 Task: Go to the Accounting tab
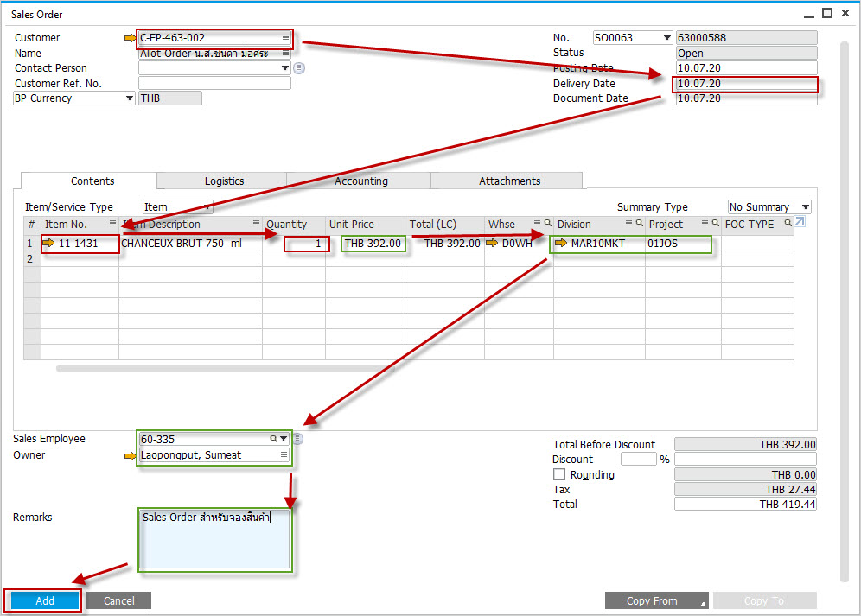click(360, 181)
